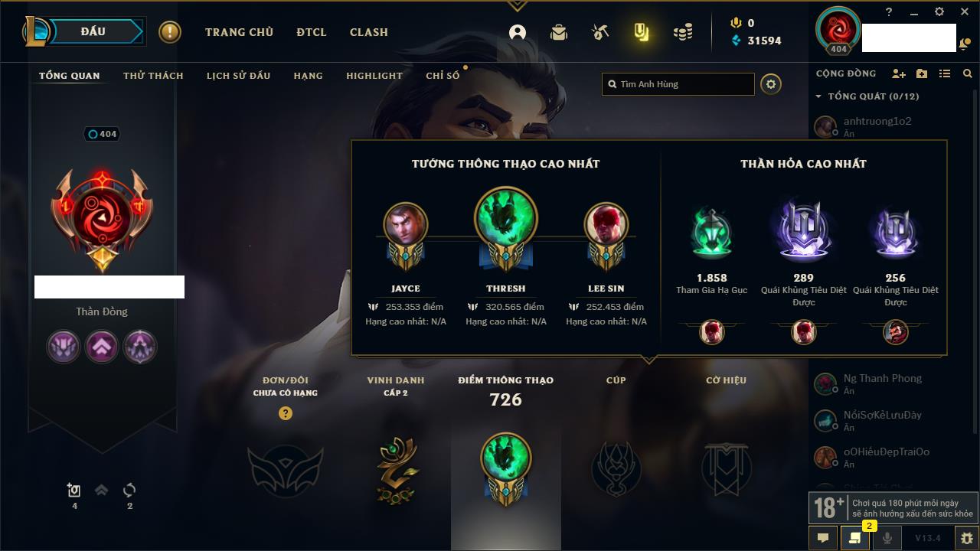The width and height of the screenshot is (980, 551).
Task: Switch to the LỊCH SỬ ĐẤU tab
Action: click(x=238, y=76)
